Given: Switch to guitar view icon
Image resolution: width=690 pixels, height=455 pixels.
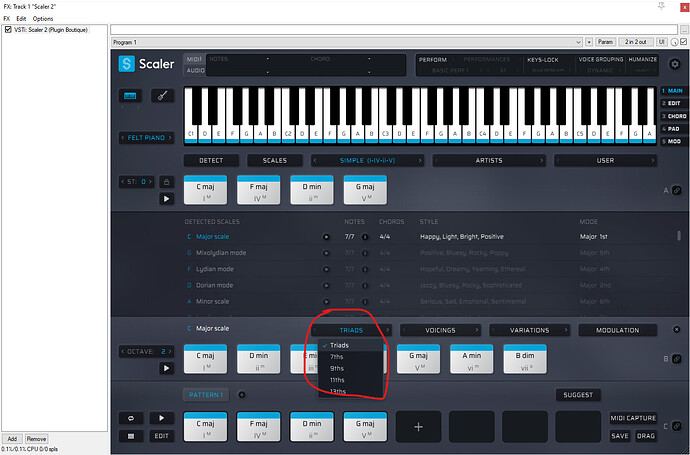Looking at the screenshot, I should coord(162,95).
